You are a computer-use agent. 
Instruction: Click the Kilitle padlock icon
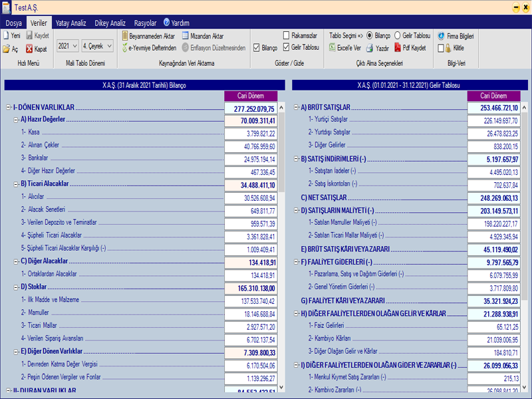(448, 48)
